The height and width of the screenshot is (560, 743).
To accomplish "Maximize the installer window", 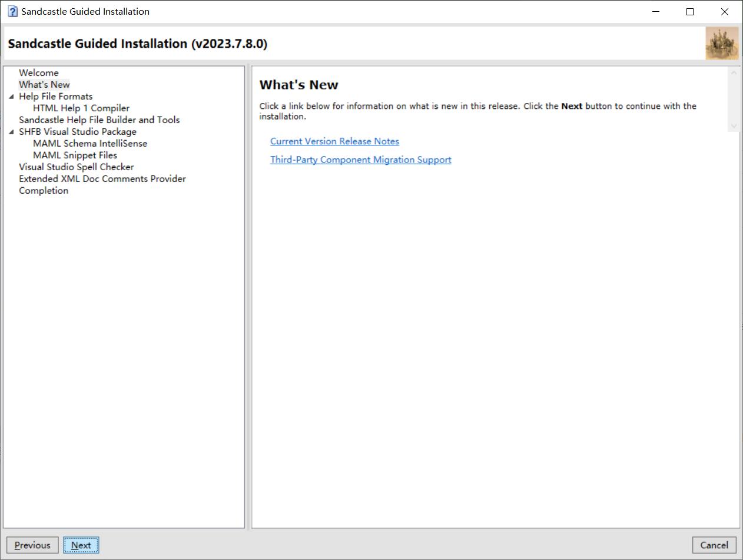I will (x=690, y=12).
